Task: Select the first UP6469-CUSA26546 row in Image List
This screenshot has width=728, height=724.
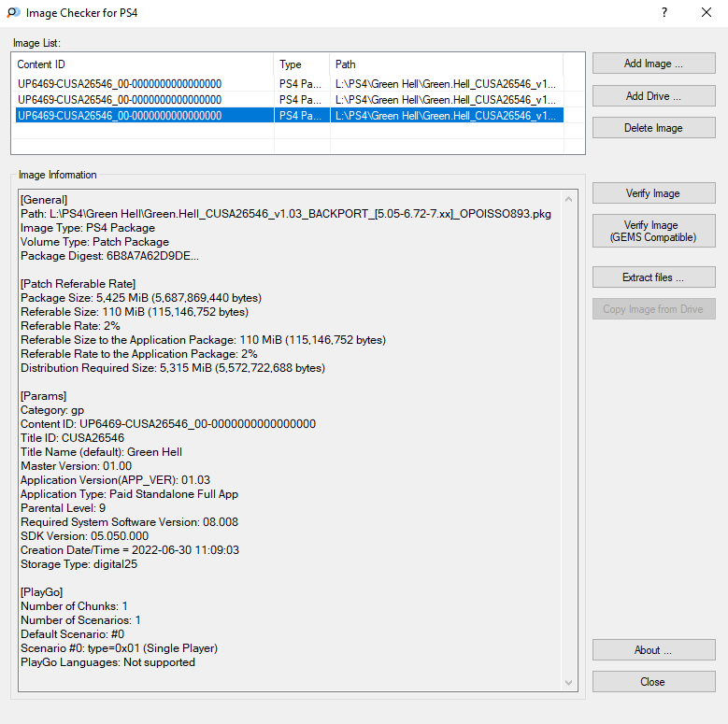Action: tap(290, 84)
